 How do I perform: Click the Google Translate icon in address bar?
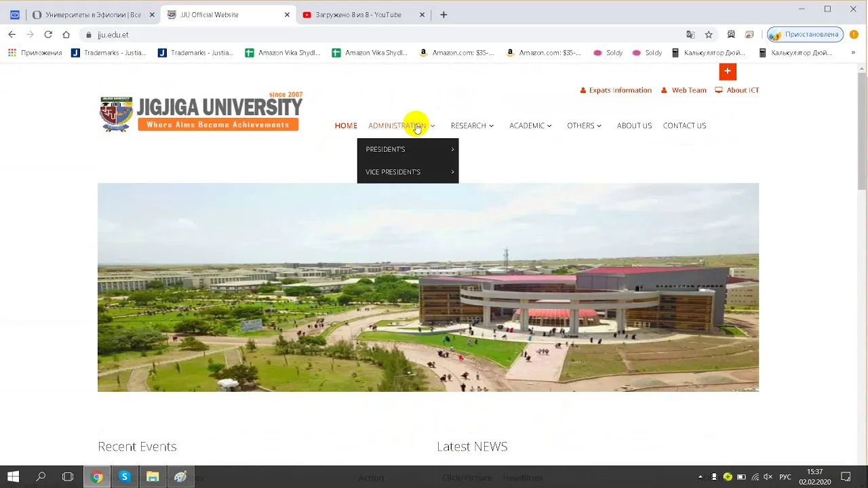[x=690, y=35]
